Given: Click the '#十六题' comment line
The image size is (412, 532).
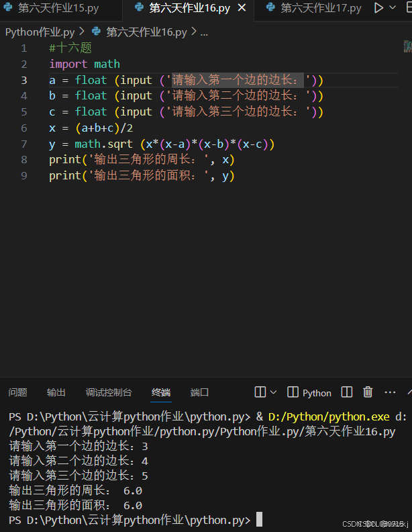Looking at the screenshot, I should pos(70,48).
